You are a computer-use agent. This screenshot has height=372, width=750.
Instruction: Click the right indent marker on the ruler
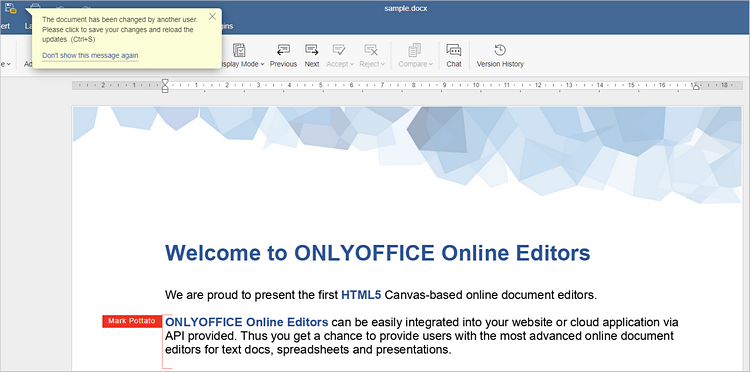pyautogui.click(x=696, y=87)
